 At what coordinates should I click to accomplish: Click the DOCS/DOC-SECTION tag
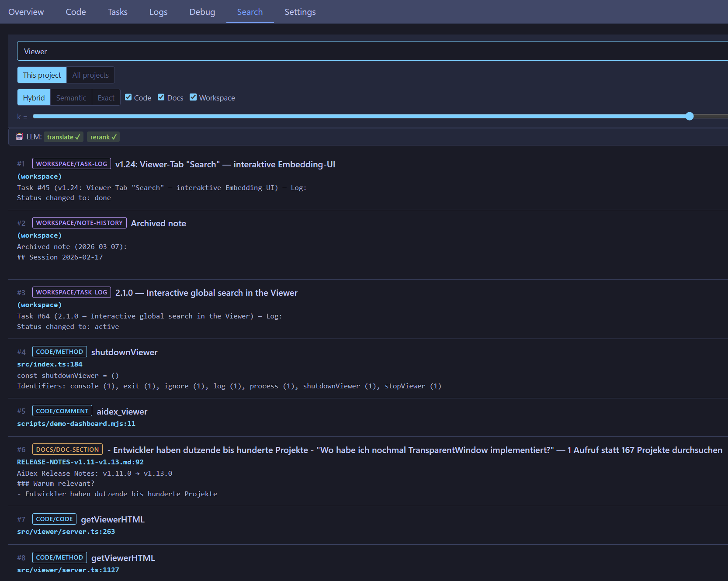pyautogui.click(x=67, y=450)
